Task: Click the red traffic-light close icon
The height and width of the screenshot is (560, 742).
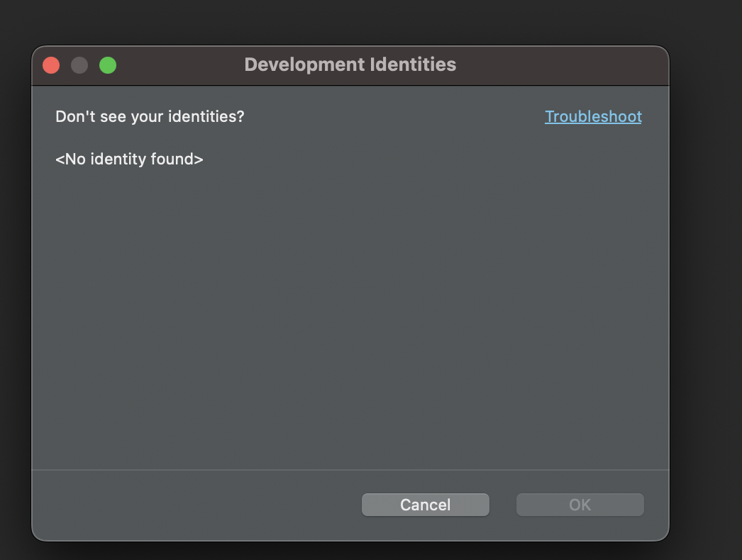Action: [x=51, y=65]
